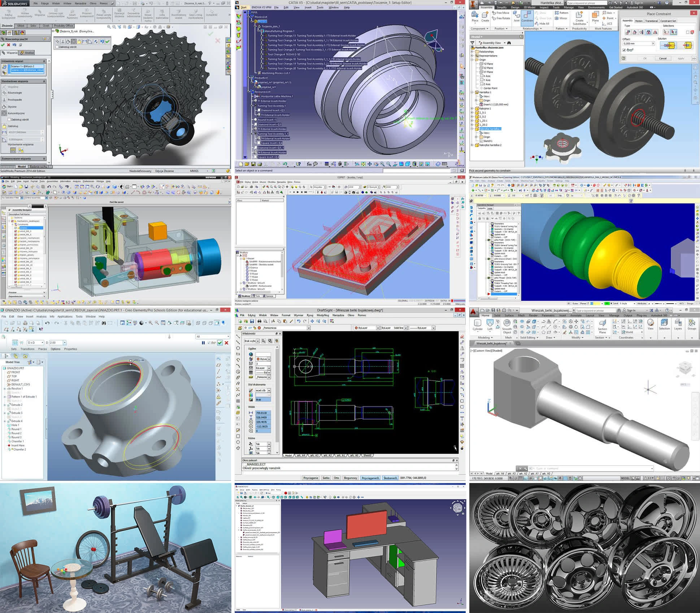This screenshot has width=700, height=613.
Task: Click Smooth Object in AutoCAD Mesh panel
Action: click(x=507, y=326)
